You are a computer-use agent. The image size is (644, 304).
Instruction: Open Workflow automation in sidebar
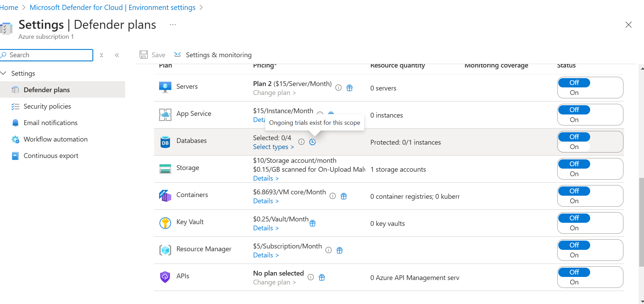56,139
